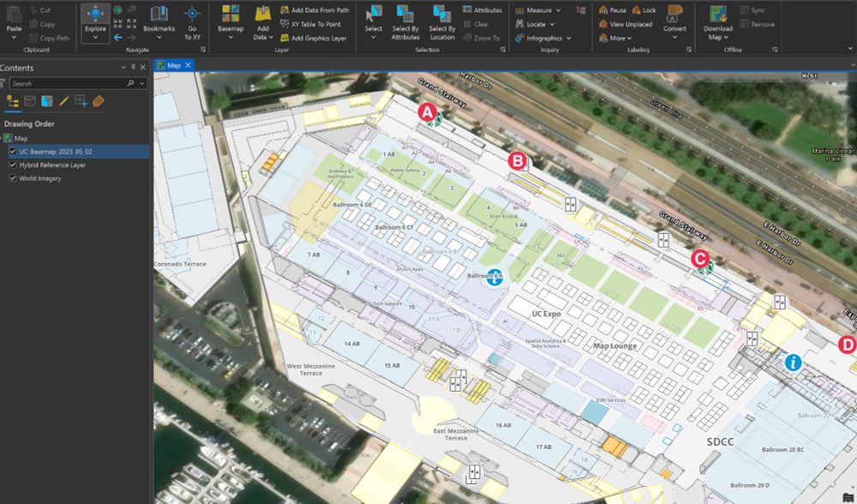Screen dimensions: 857x504
Task: Open the Go To XY tool
Action: click(192, 23)
